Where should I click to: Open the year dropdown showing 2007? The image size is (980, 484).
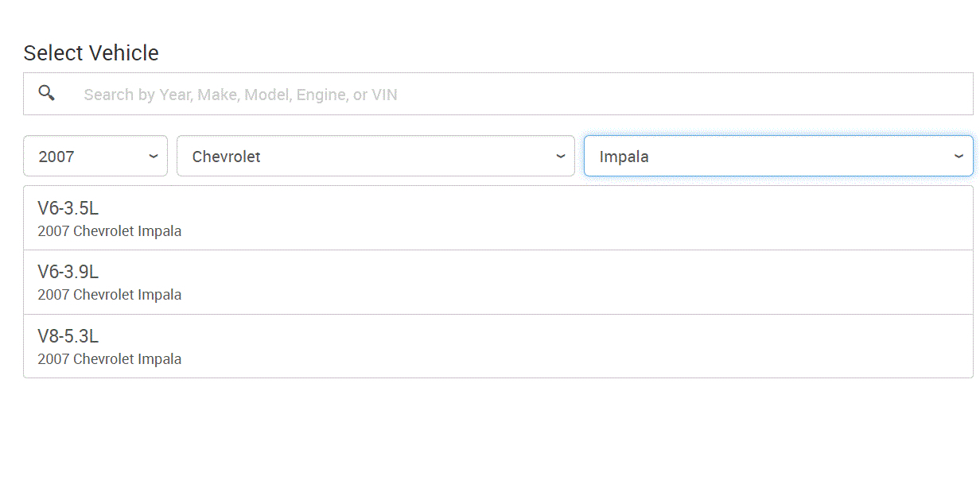tap(95, 156)
